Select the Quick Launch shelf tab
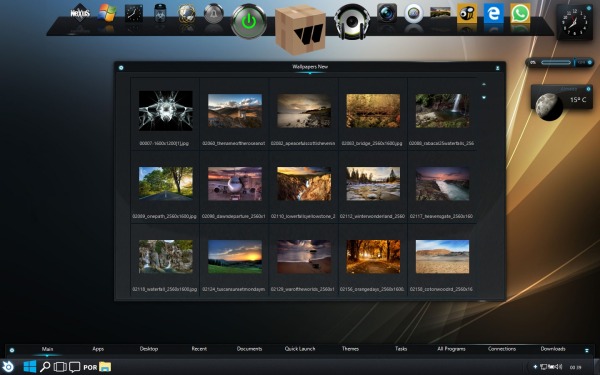The height and width of the screenshot is (375, 600). pyautogui.click(x=300, y=349)
